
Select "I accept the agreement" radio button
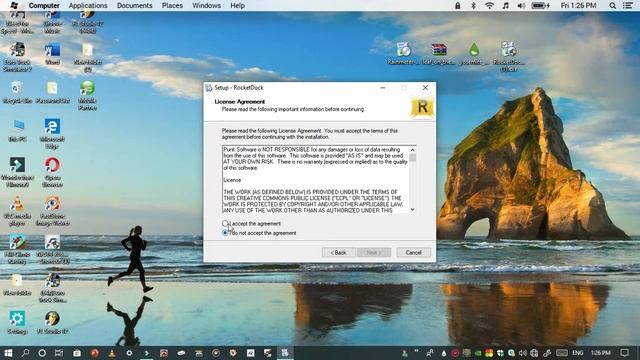225,224
